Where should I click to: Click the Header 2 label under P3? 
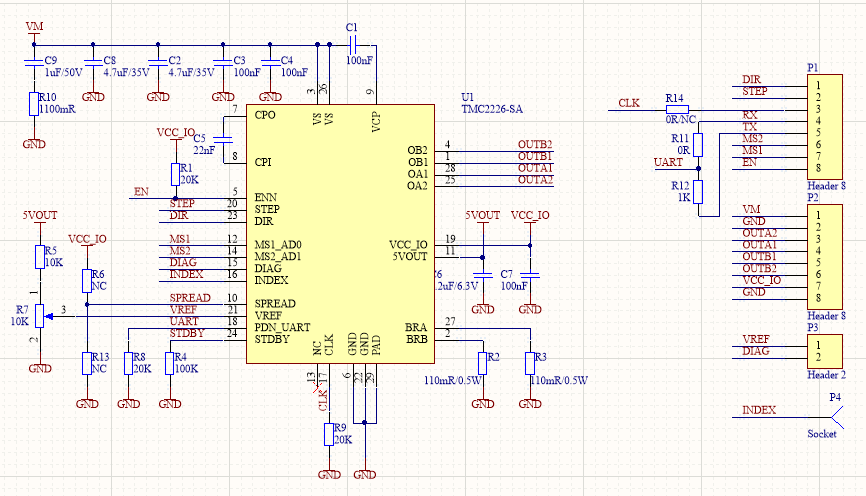tap(826, 375)
